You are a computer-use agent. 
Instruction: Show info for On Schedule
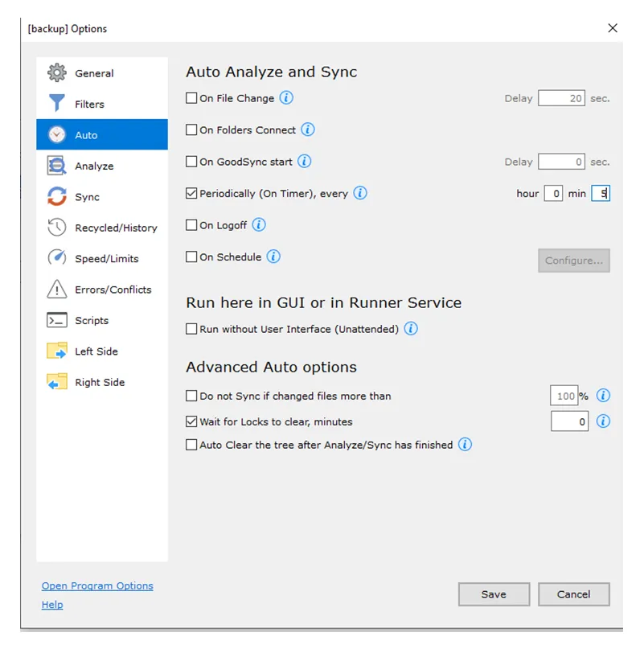click(x=273, y=257)
